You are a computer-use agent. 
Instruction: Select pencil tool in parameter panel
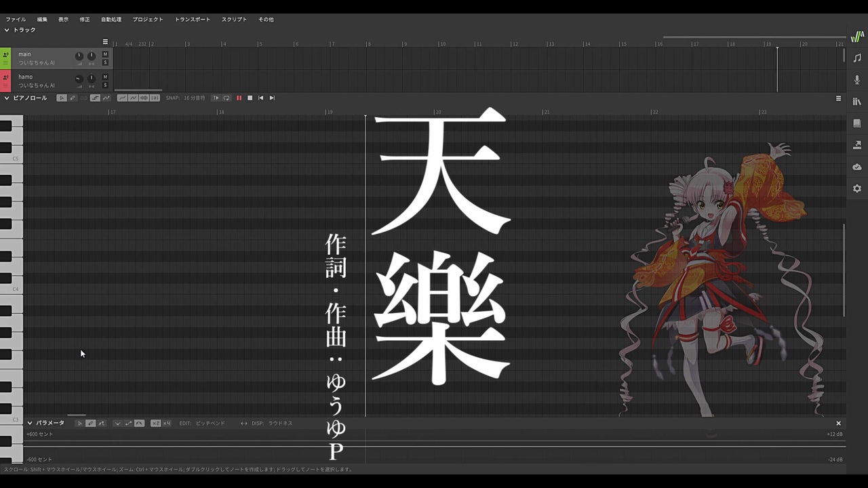(x=91, y=423)
